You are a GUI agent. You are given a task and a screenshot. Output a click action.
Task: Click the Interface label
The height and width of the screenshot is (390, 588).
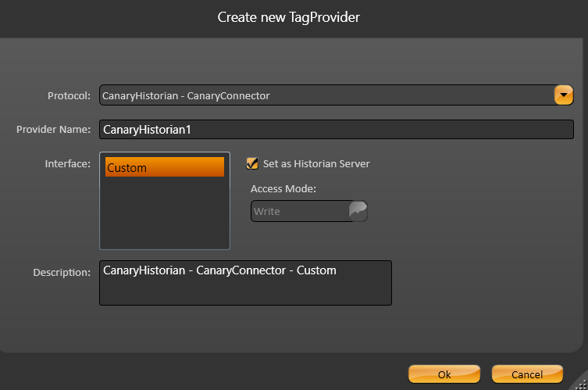click(x=67, y=163)
